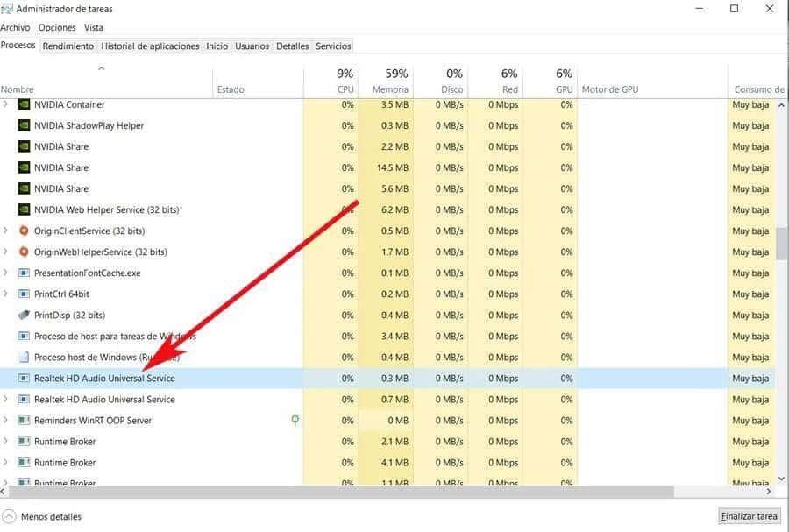Click the Task Manager icon in the title bar
This screenshot has height=532, width=789.
9,8
